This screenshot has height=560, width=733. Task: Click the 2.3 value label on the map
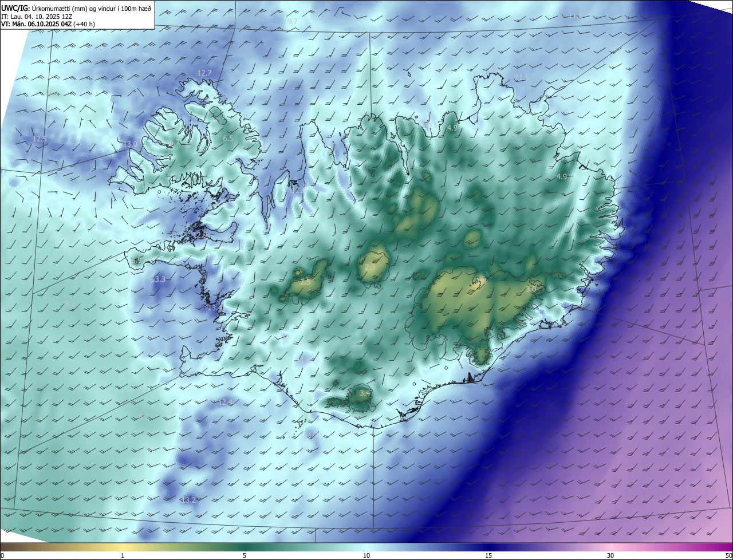370,267
